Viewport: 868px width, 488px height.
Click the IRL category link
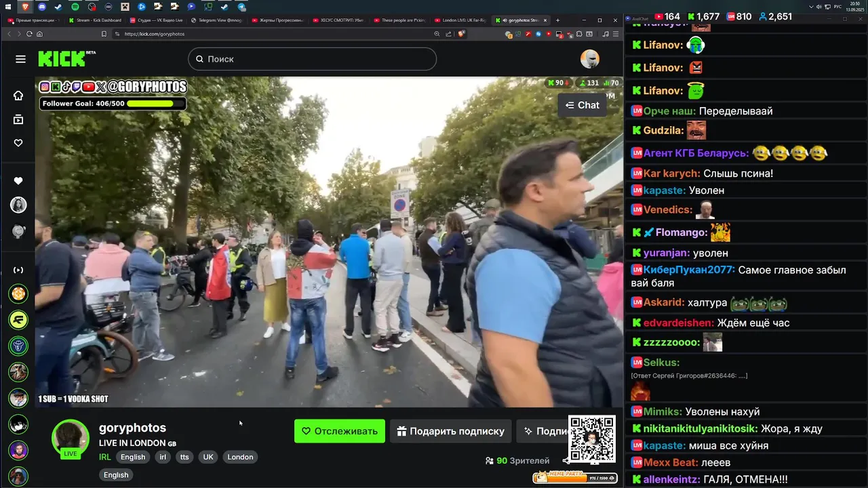pyautogui.click(x=105, y=457)
